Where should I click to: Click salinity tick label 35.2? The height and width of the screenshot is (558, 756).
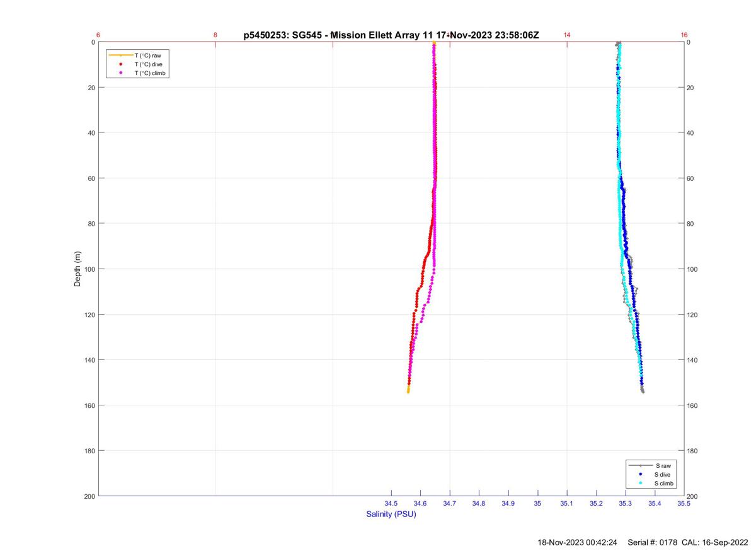[596, 503]
